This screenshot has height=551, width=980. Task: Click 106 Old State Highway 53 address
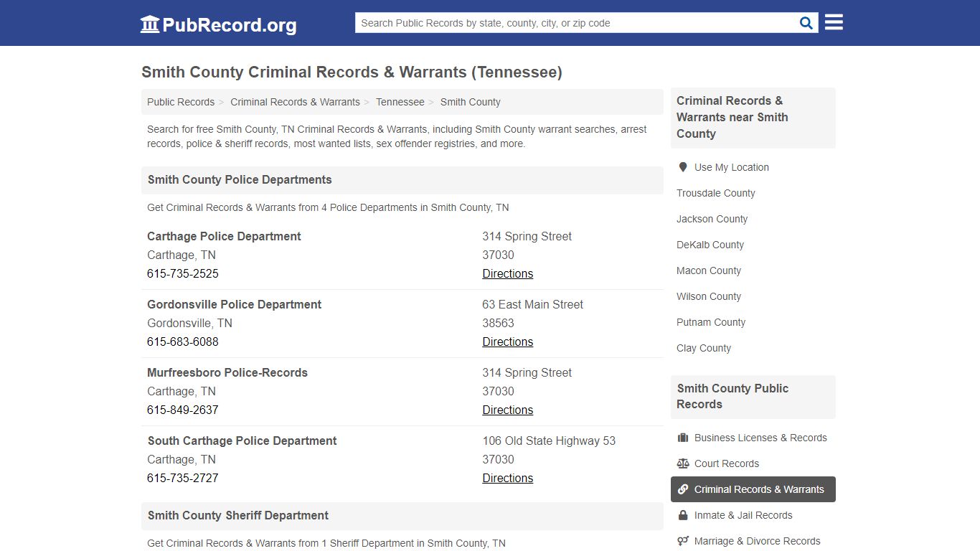coord(549,441)
